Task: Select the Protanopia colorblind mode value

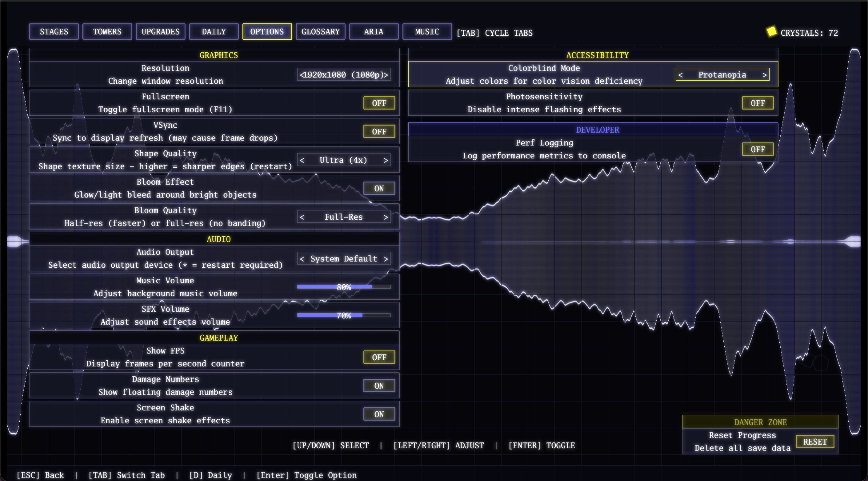Action: [x=722, y=75]
